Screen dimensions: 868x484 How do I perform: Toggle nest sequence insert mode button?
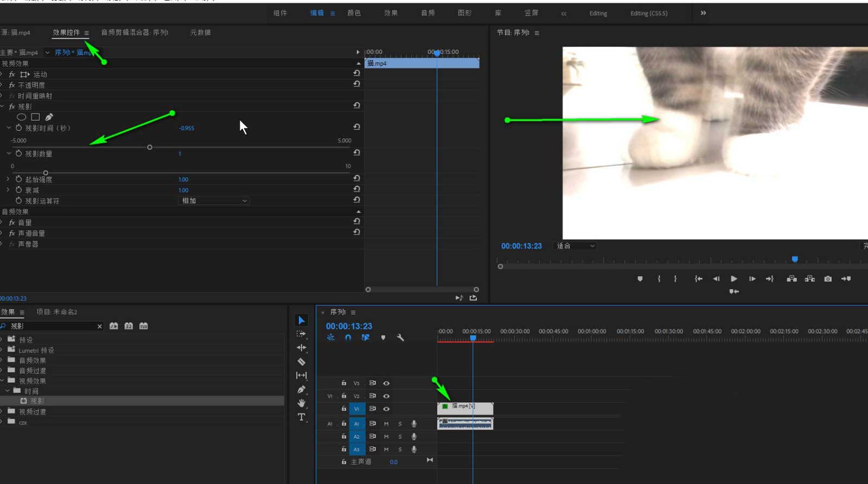(x=330, y=337)
